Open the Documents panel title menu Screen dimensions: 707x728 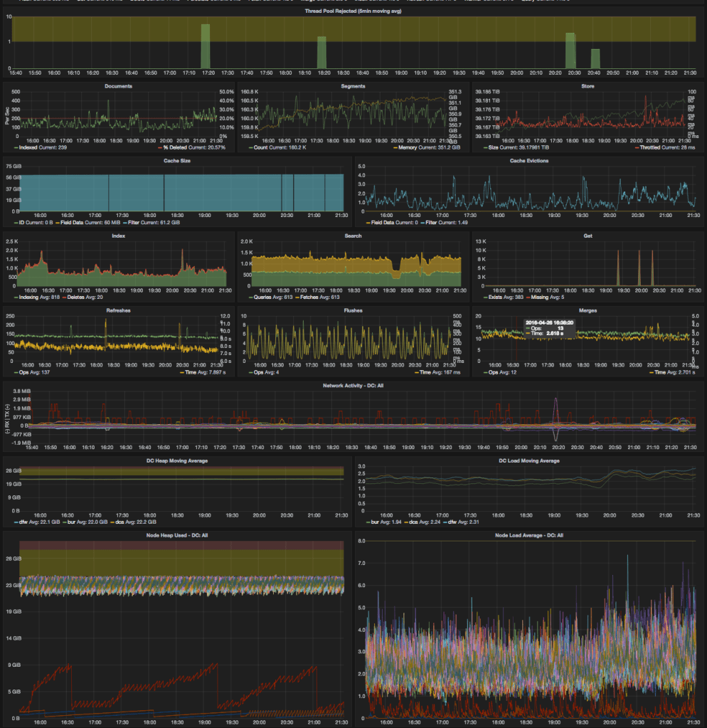118,86
